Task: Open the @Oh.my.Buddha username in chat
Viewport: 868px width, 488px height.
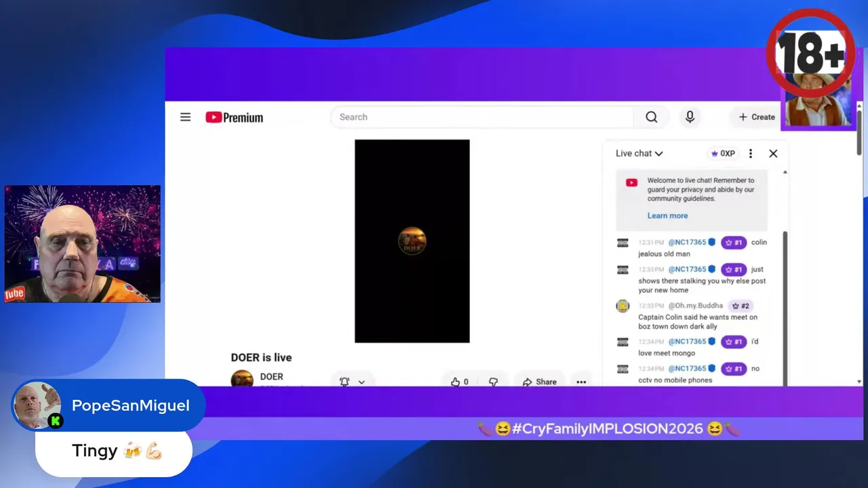Action: click(695, 306)
